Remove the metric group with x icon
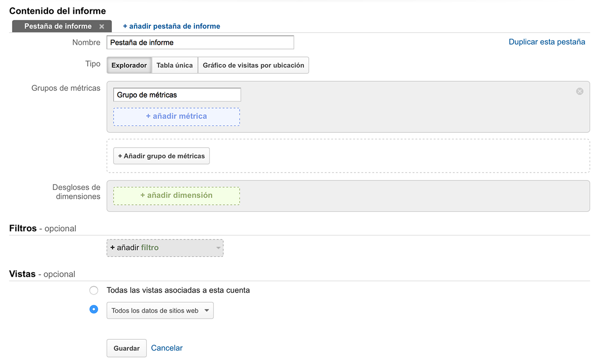 [580, 91]
